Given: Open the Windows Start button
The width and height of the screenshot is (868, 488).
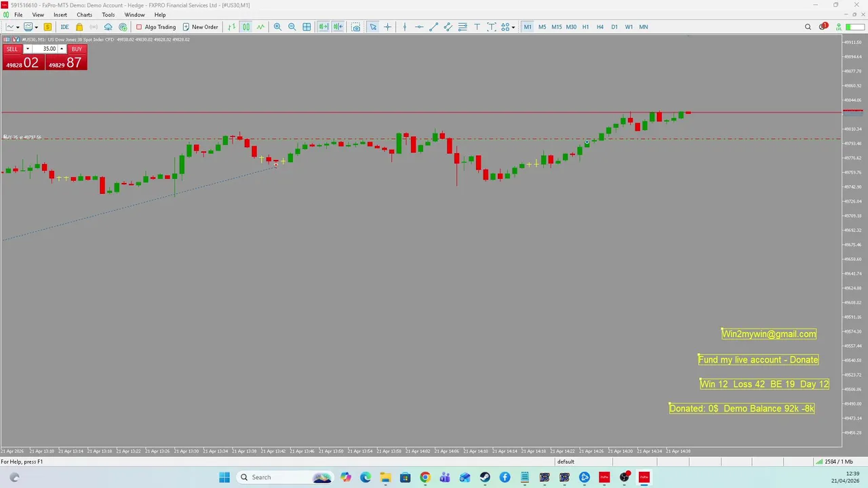Looking at the screenshot, I should point(224,477).
